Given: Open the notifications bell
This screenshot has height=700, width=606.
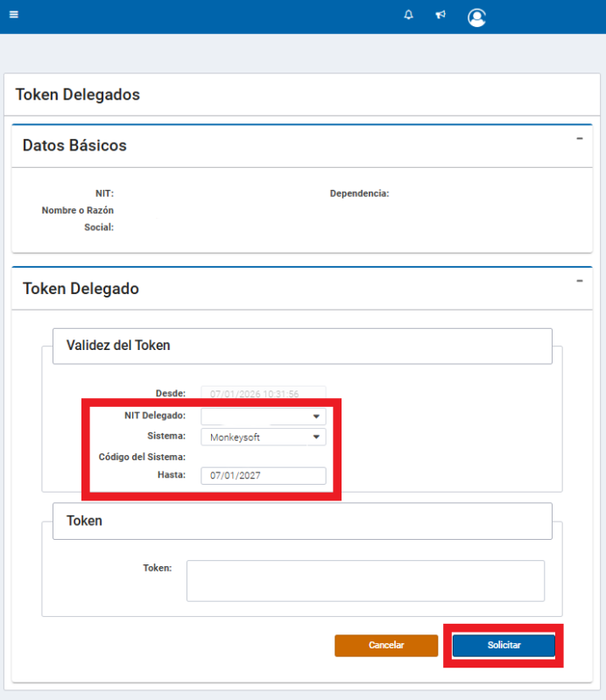Looking at the screenshot, I should point(408,15).
